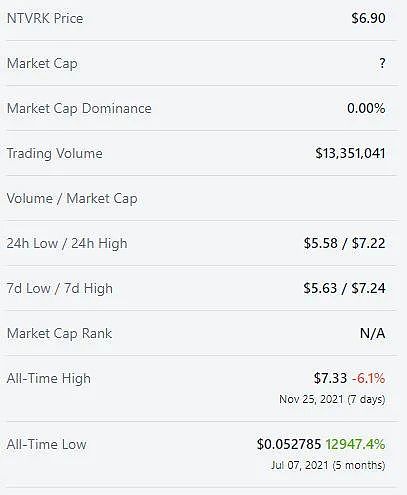Click the Jul 07, 2021 date text

[x=300, y=465]
